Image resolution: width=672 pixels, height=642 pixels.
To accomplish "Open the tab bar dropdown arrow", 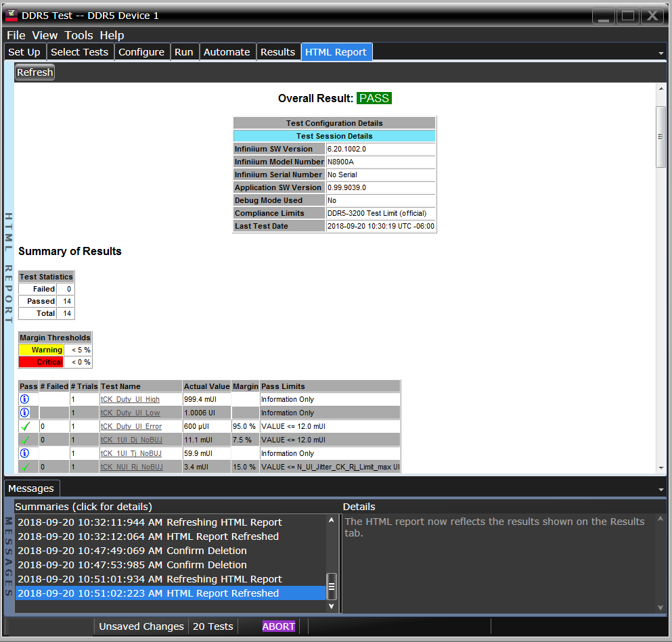I will [x=660, y=53].
